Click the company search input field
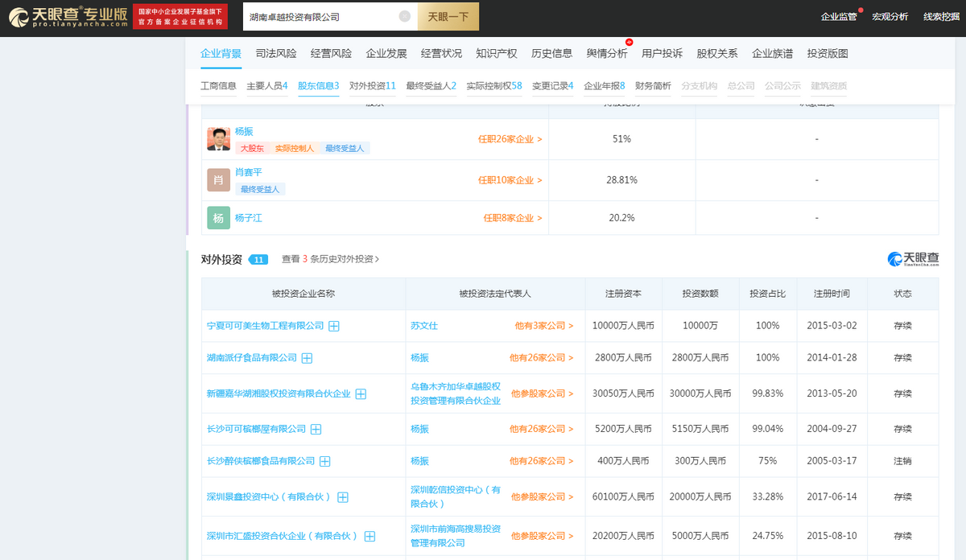This screenshot has width=966, height=560. [322, 16]
